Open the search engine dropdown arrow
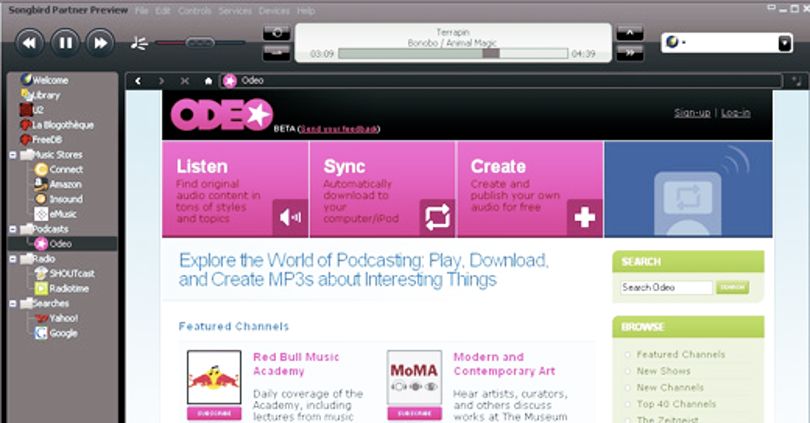This screenshot has height=423, width=810. (x=784, y=43)
